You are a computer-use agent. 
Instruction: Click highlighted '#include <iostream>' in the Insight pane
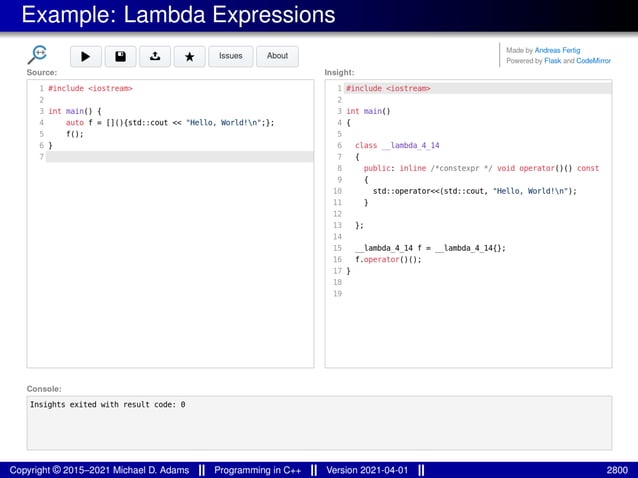[x=388, y=88]
